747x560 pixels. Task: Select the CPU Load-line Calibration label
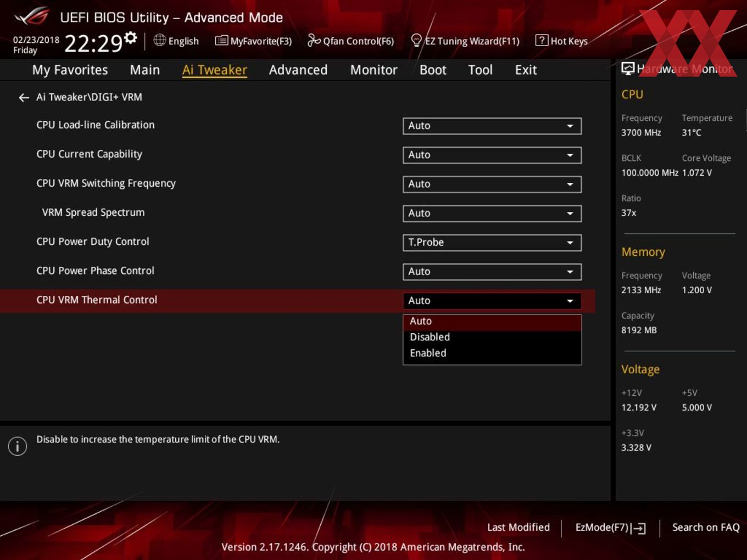[x=96, y=125]
